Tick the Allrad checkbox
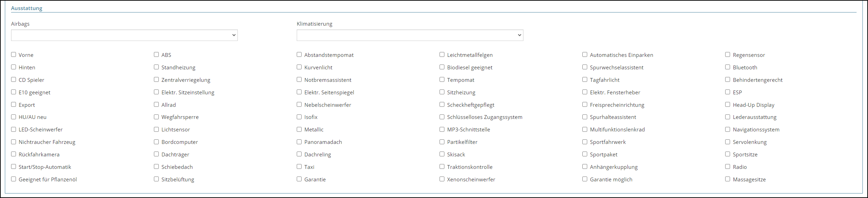The width and height of the screenshot is (868, 198). (x=156, y=104)
